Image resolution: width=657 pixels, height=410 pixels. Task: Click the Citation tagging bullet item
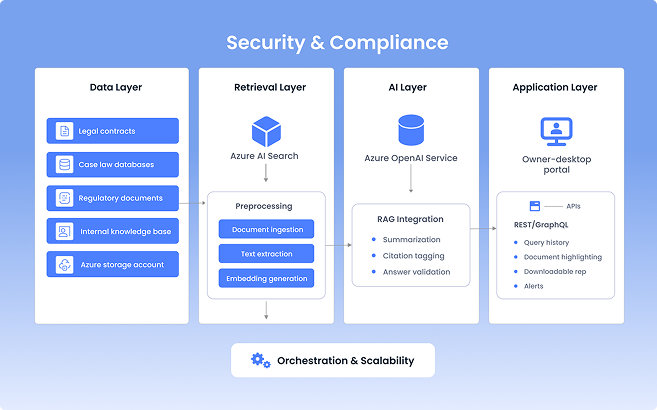[x=413, y=256]
